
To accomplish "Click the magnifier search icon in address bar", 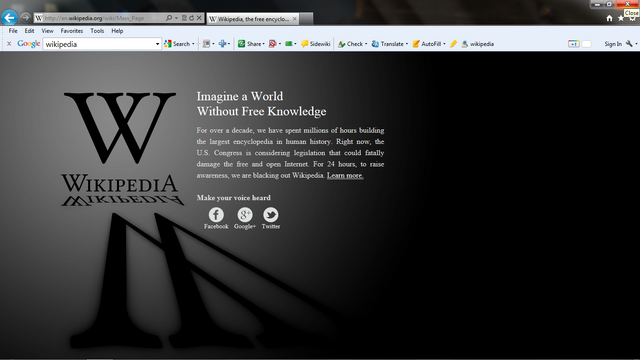I will pos(169,18).
